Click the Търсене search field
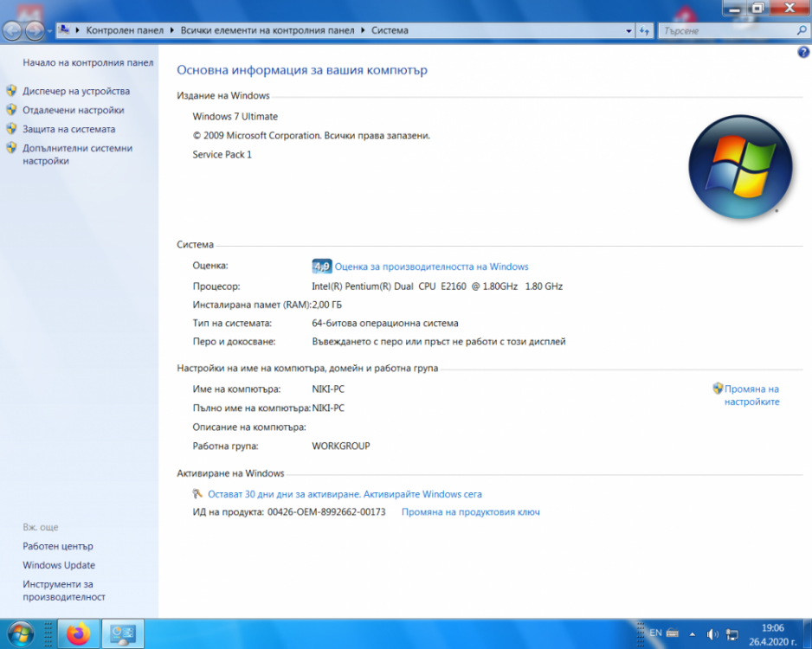 (727, 31)
